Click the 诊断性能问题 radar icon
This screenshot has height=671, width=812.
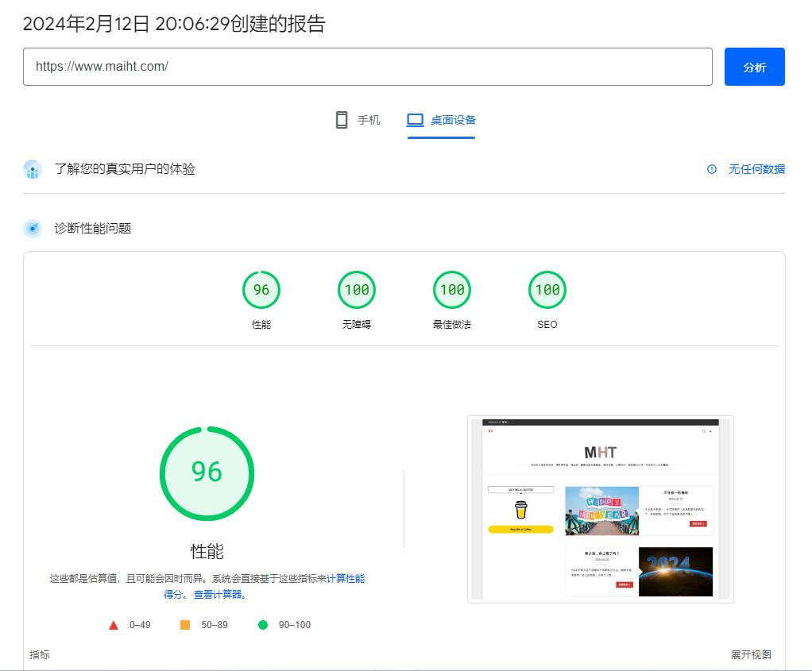coord(33,229)
